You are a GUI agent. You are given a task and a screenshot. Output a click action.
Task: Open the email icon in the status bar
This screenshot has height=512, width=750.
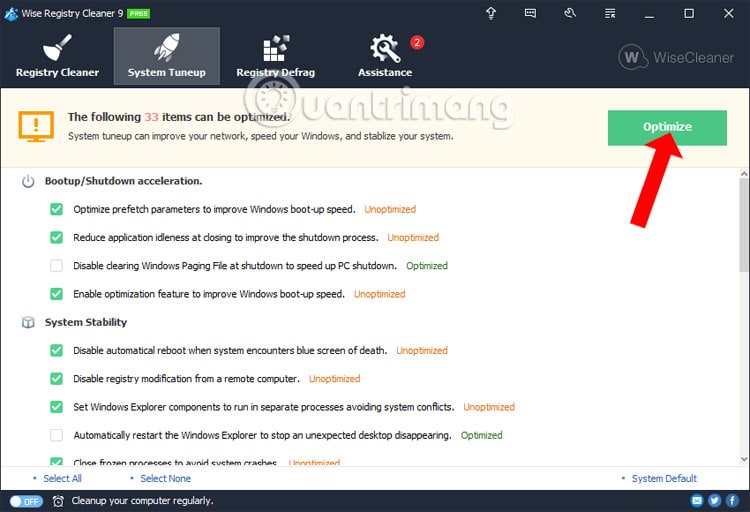(x=697, y=501)
